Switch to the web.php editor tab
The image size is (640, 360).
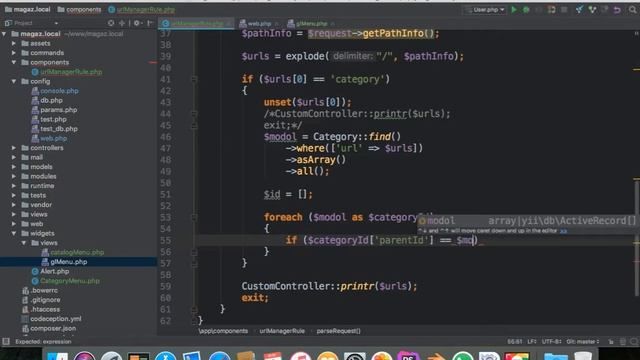pos(259,23)
